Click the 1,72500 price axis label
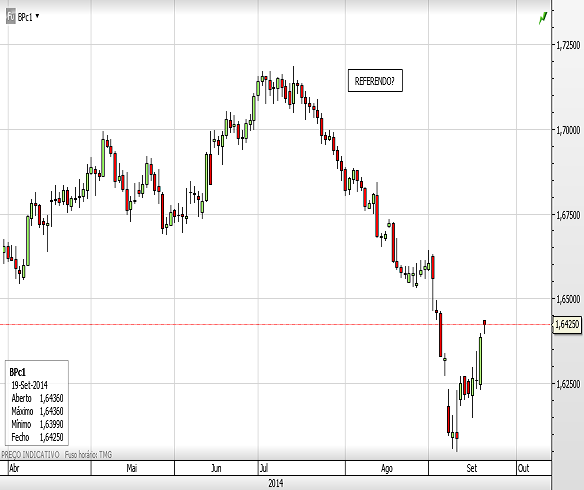 tap(568, 45)
